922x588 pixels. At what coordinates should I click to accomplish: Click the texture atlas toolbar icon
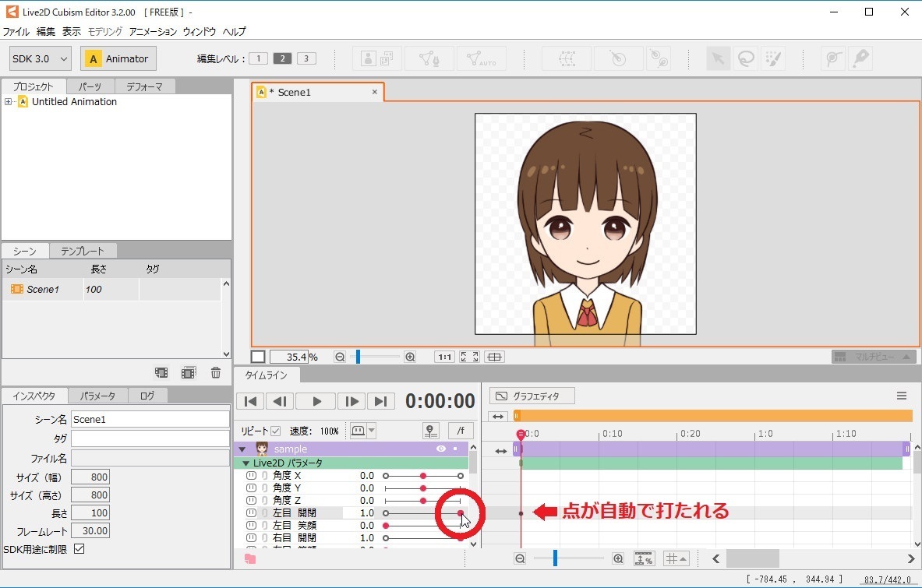coord(377,58)
